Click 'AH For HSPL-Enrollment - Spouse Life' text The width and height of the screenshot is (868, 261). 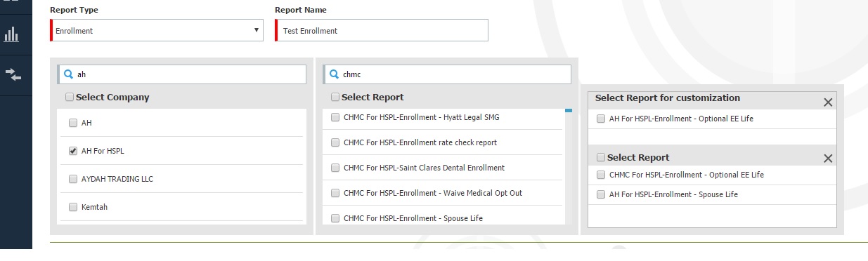click(x=673, y=194)
